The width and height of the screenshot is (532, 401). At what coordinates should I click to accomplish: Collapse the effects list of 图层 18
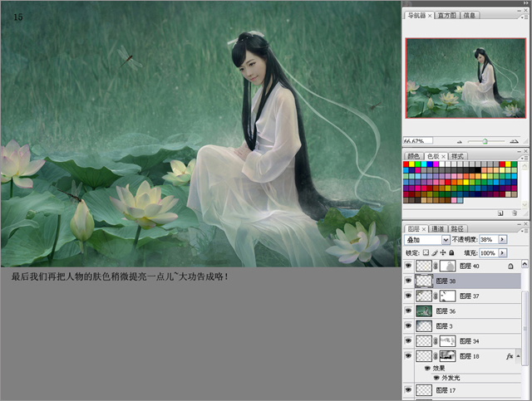click(518, 356)
